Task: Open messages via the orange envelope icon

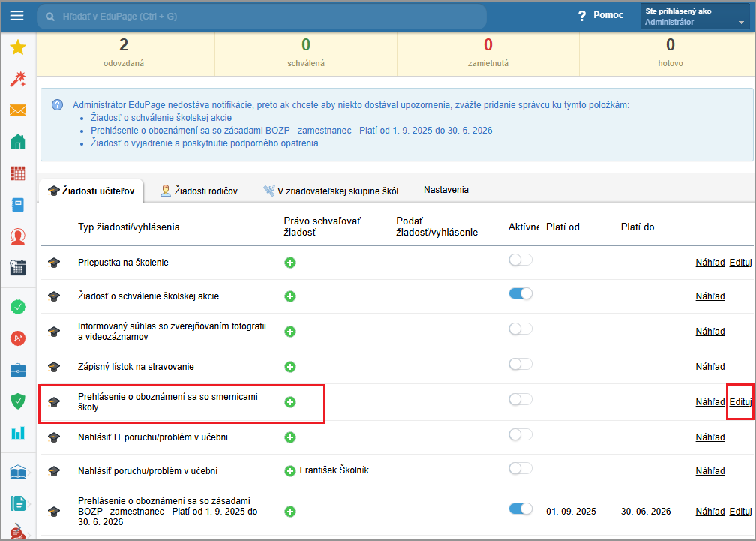Action: point(18,110)
